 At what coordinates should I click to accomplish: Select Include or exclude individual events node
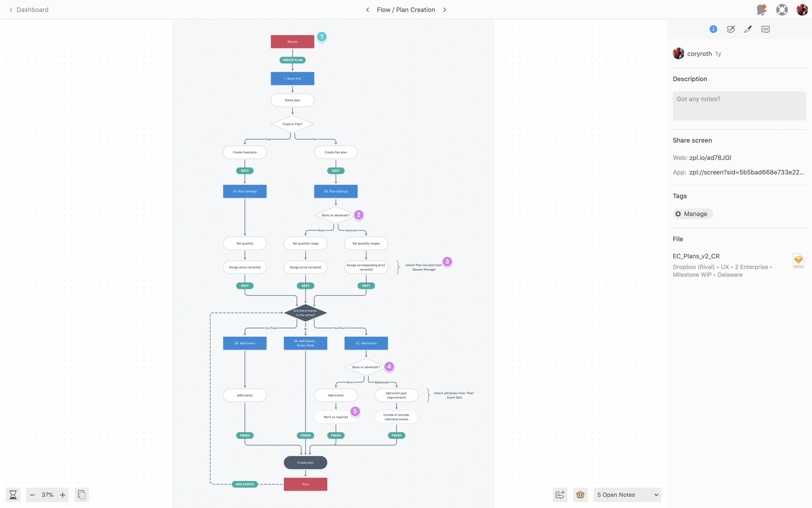tap(397, 417)
